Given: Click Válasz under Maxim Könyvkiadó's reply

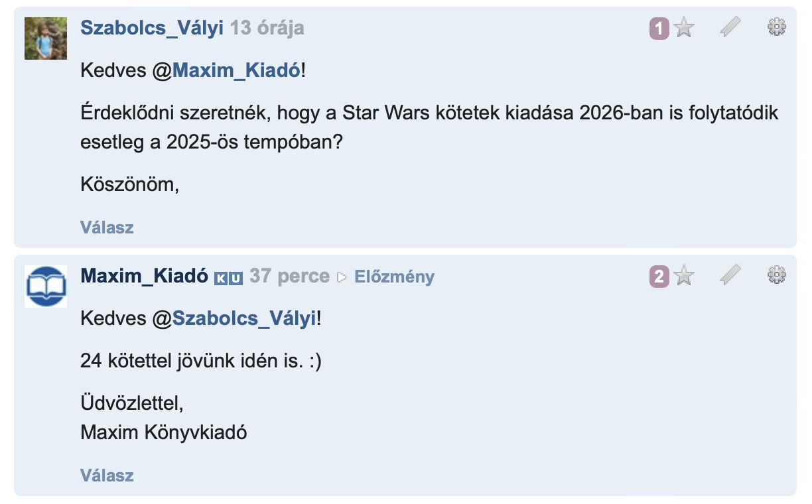Looking at the screenshot, I should (107, 475).
